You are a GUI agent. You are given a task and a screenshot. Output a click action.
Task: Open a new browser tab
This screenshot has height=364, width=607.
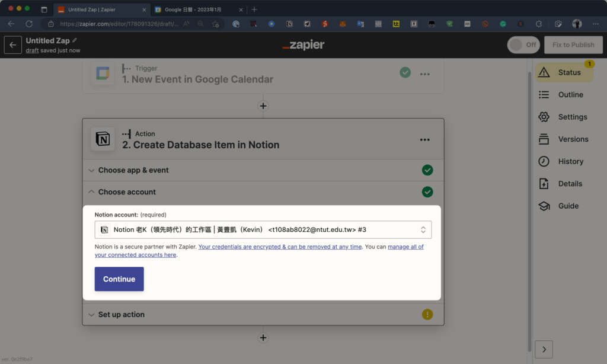tap(254, 9)
